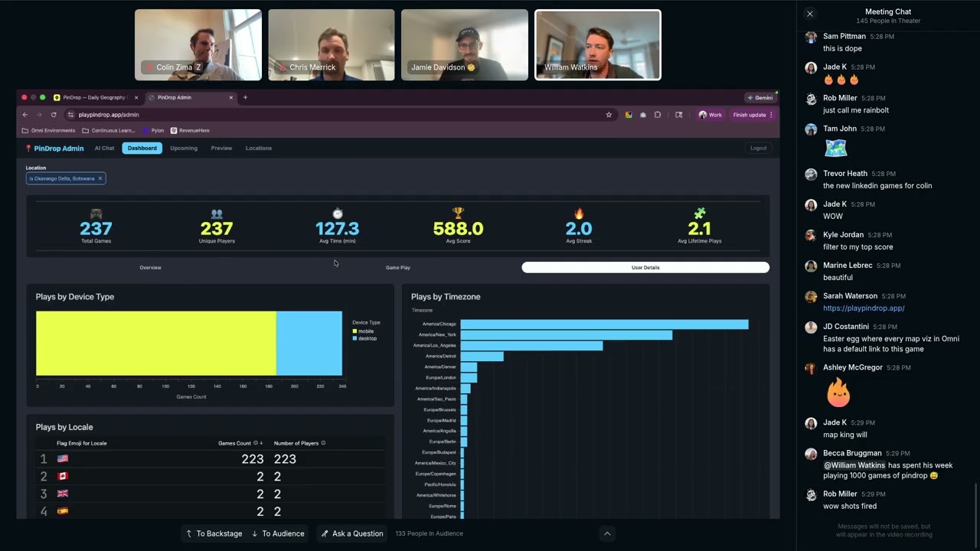
Task: Open the Pylon bookmark
Action: coord(153,131)
